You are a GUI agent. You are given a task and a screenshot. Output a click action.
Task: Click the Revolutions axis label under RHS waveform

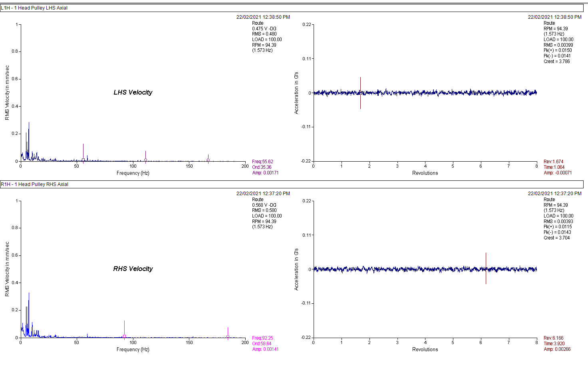425,349
